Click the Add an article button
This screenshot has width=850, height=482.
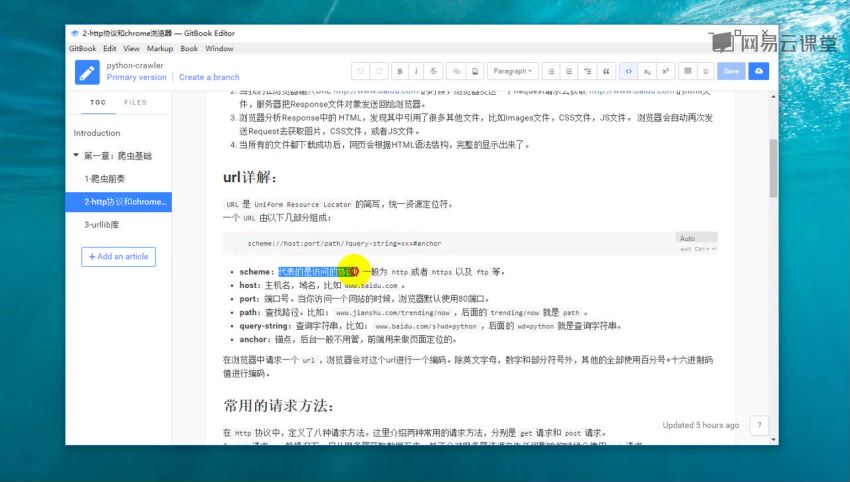[118, 257]
